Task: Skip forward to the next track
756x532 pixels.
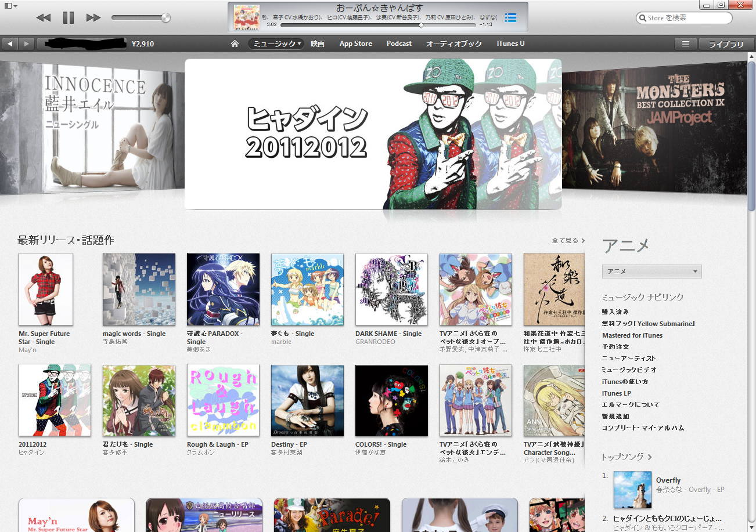Action: click(x=93, y=18)
